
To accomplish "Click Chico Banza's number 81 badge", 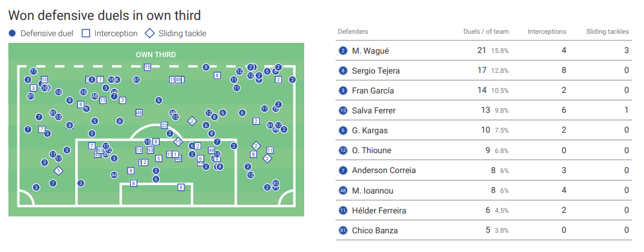I will (x=343, y=231).
